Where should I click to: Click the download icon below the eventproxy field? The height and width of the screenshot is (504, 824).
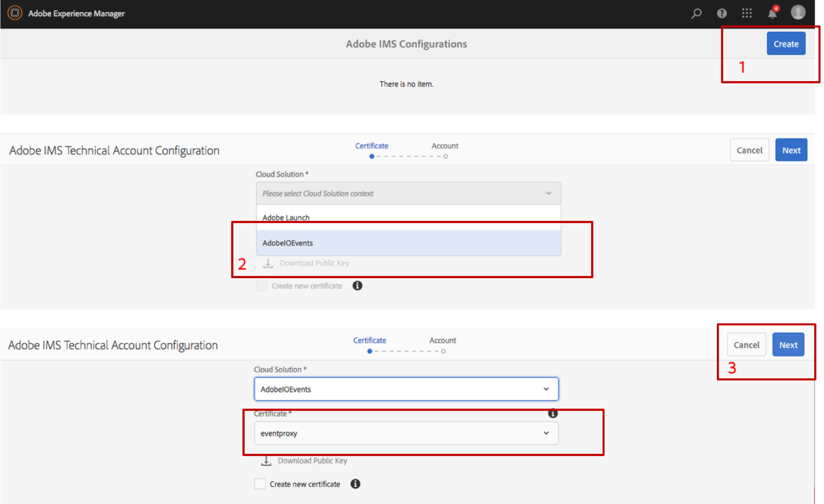click(266, 461)
